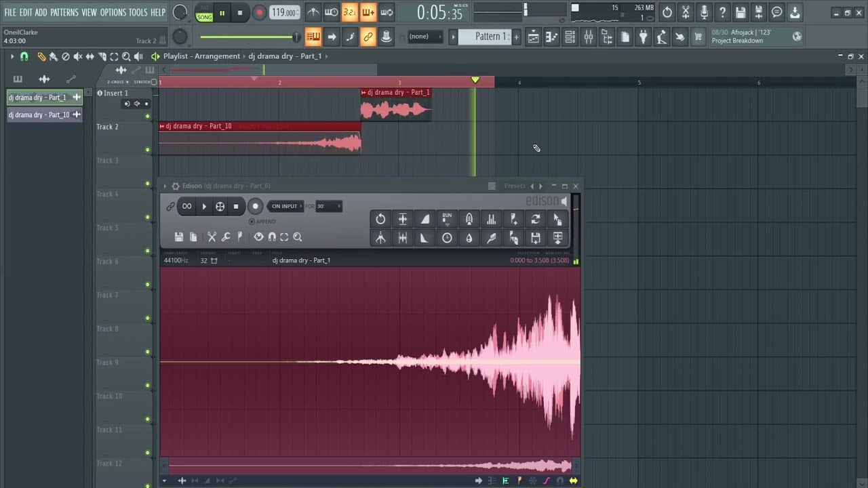Toggle the multilink to controllers button
This screenshot has height=488, width=868.
[368, 37]
